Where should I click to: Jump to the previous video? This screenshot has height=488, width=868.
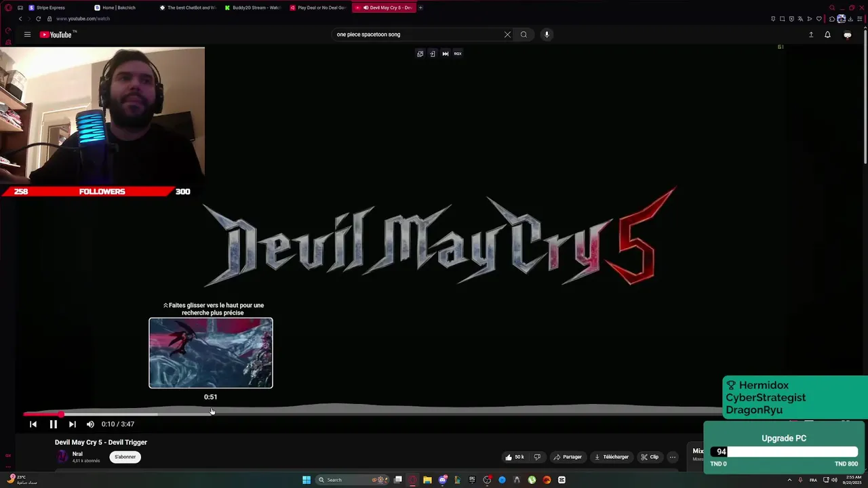33,424
